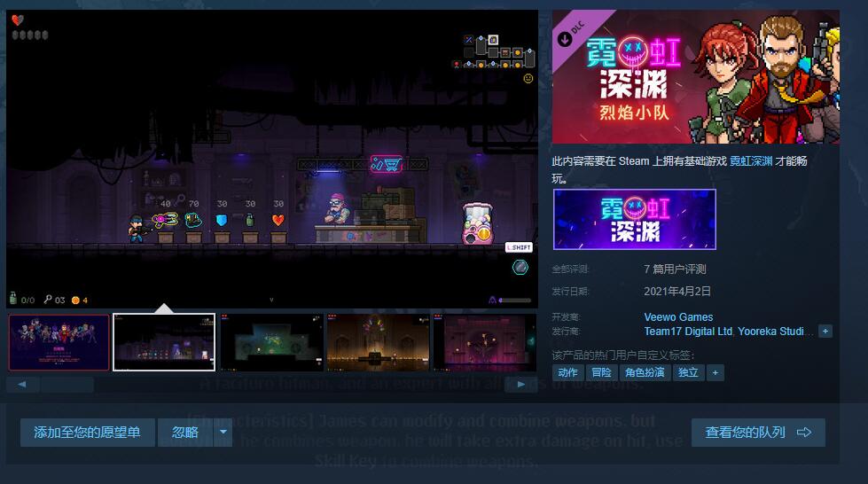The height and width of the screenshot is (484, 868).
Task: Open the dropdown arrow next to 忽略
Action: click(223, 433)
